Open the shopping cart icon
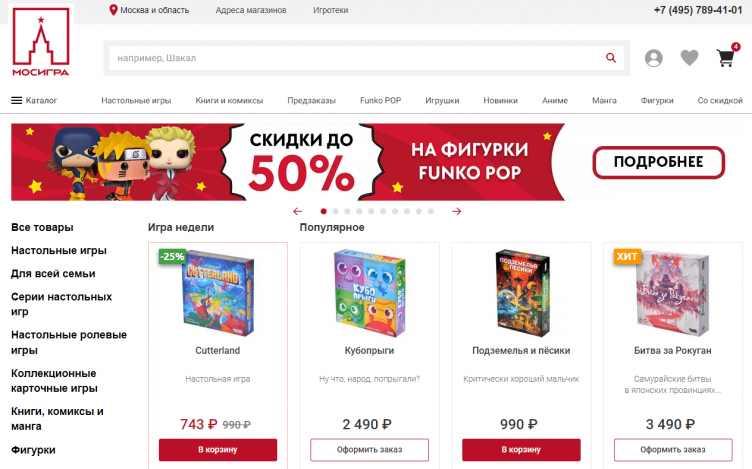The height and width of the screenshot is (469, 752). tap(726, 58)
